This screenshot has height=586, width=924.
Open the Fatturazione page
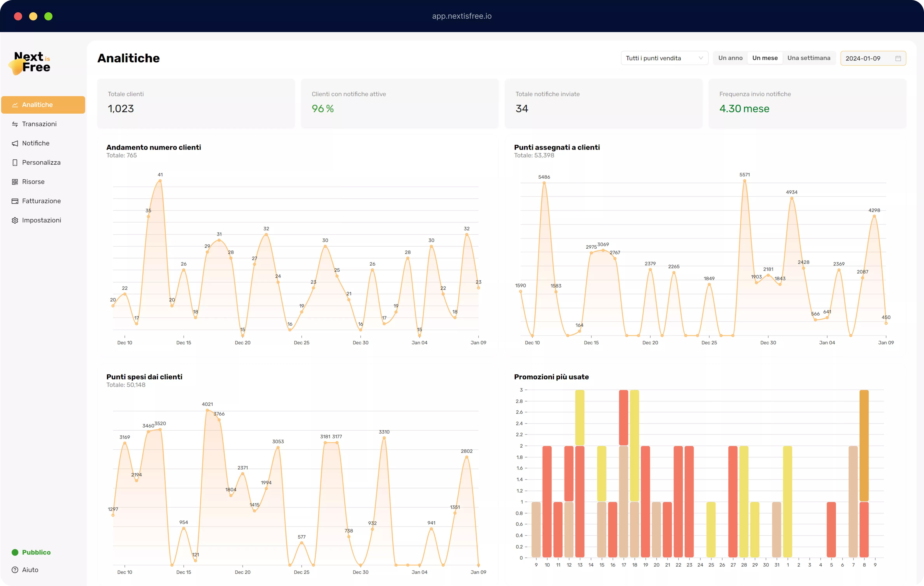tap(43, 201)
